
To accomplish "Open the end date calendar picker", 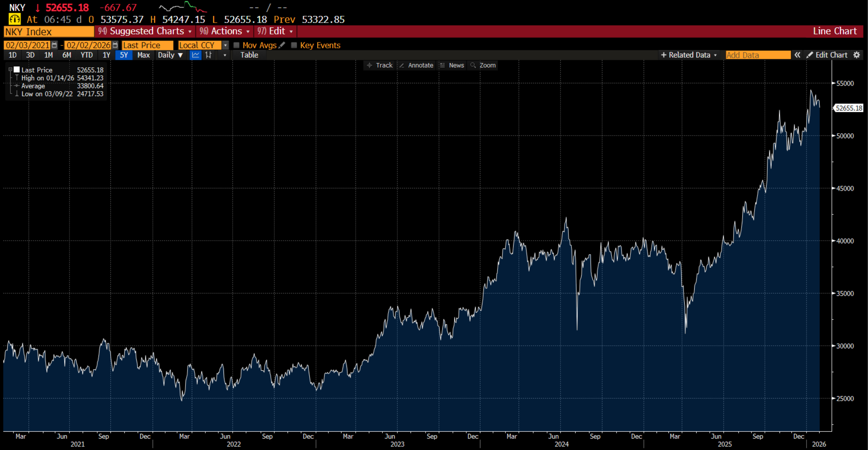I will tap(115, 45).
